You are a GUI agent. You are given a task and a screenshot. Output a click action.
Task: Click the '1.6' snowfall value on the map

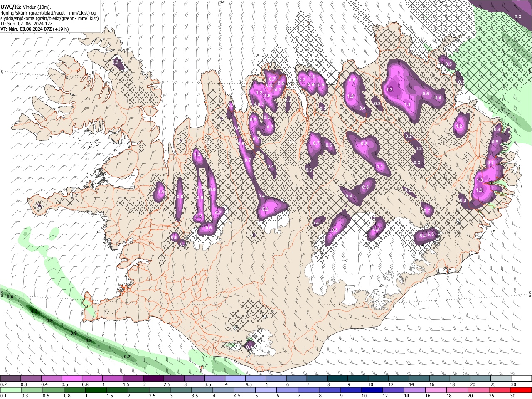(x=267, y=96)
